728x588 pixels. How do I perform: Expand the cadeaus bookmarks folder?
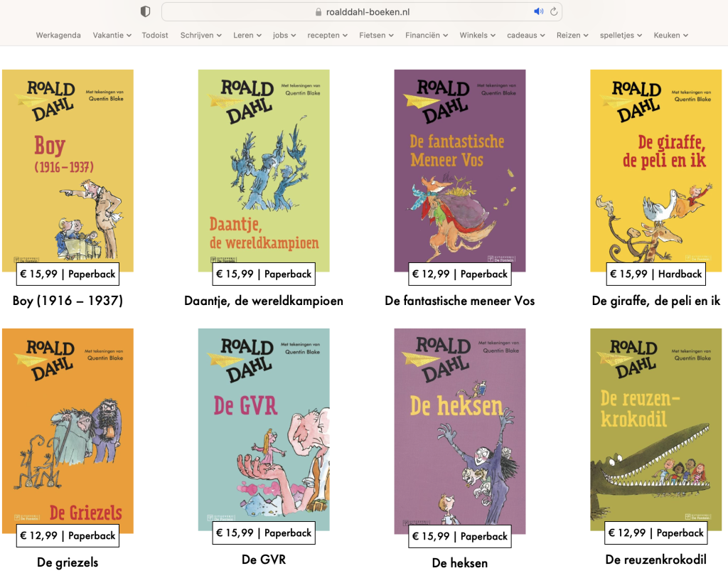tap(525, 36)
